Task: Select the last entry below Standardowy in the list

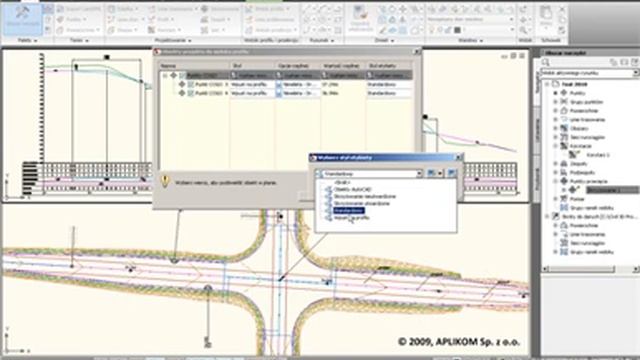Action: tap(351, 218)
